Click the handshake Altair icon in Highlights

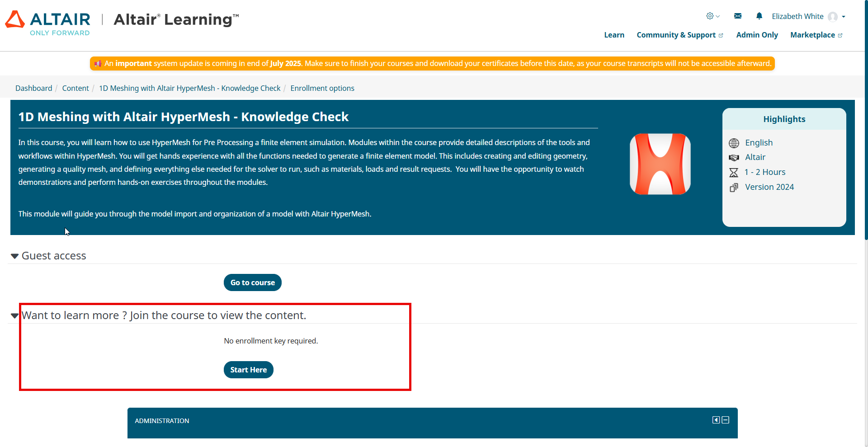(734, 158)
